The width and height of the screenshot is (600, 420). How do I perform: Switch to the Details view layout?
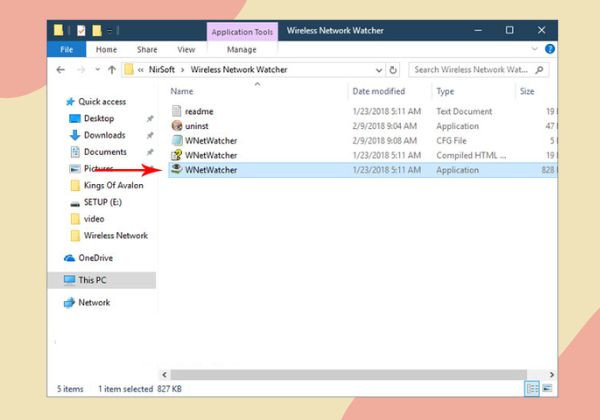532,389
